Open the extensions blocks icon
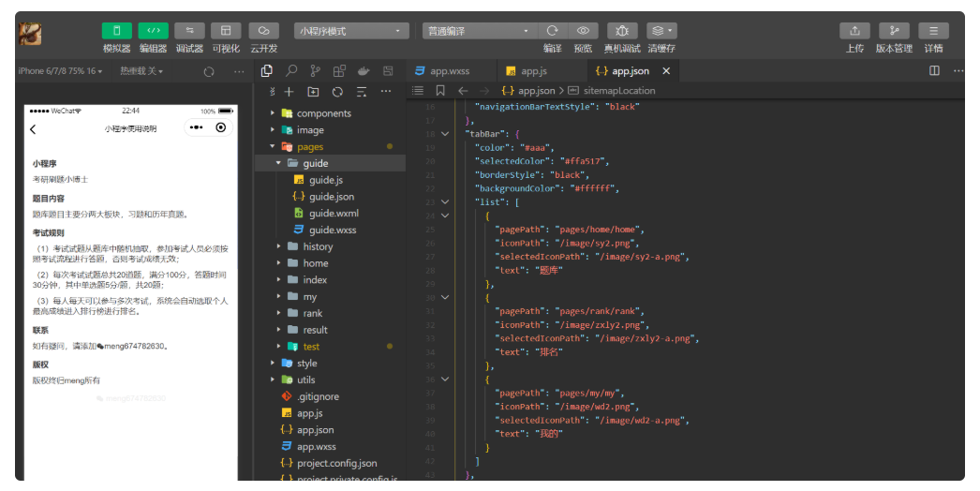 tap(339, 71)
